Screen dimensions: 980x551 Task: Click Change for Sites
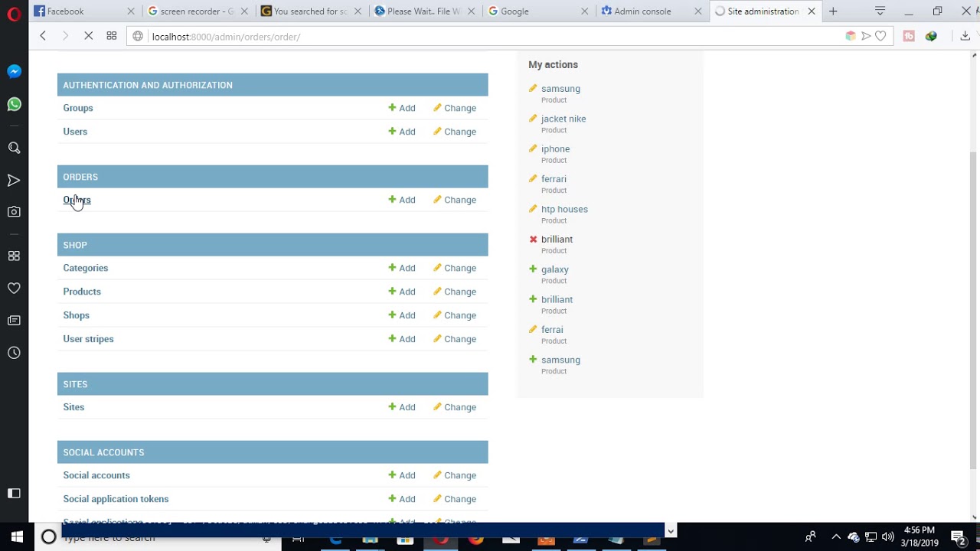click(x=455, y=407)
